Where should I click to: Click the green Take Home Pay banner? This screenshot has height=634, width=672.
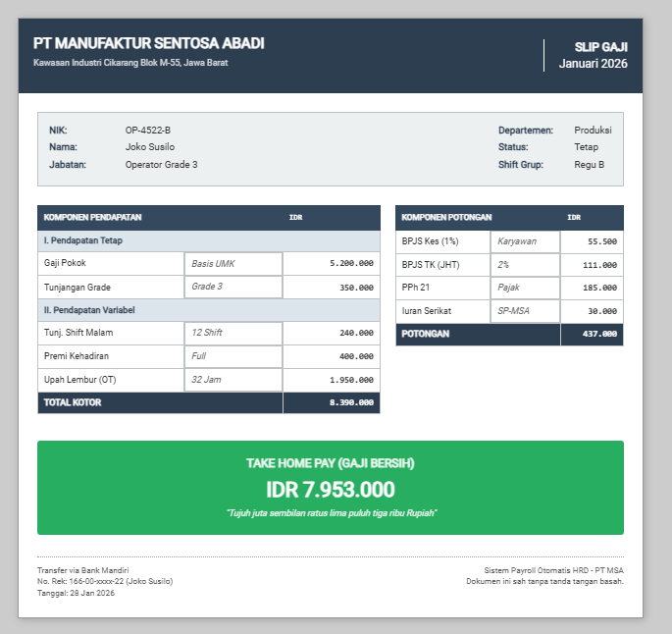[x=330, y=487]
